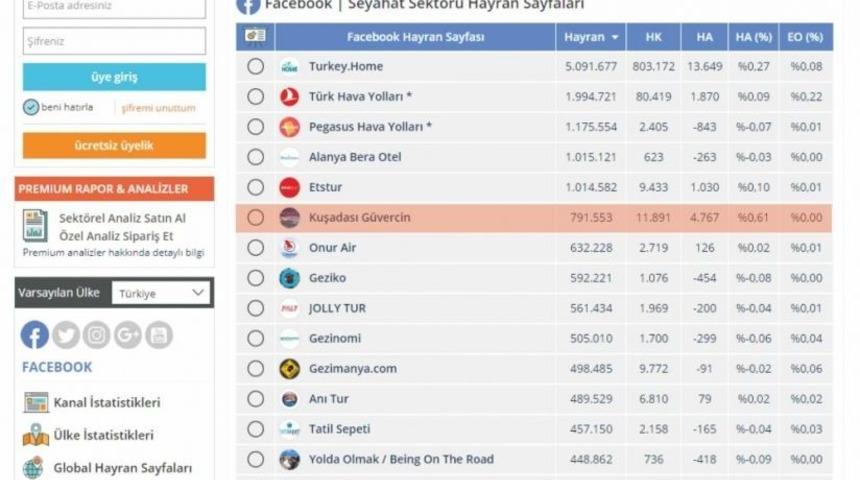Click the Kanal İstatistikleri icon
This screenshot has width=860, height=480.
tap(36, 403)
